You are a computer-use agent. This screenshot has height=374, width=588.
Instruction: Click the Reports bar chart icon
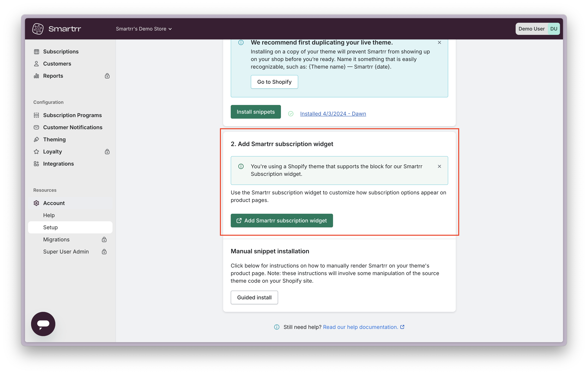36,76
